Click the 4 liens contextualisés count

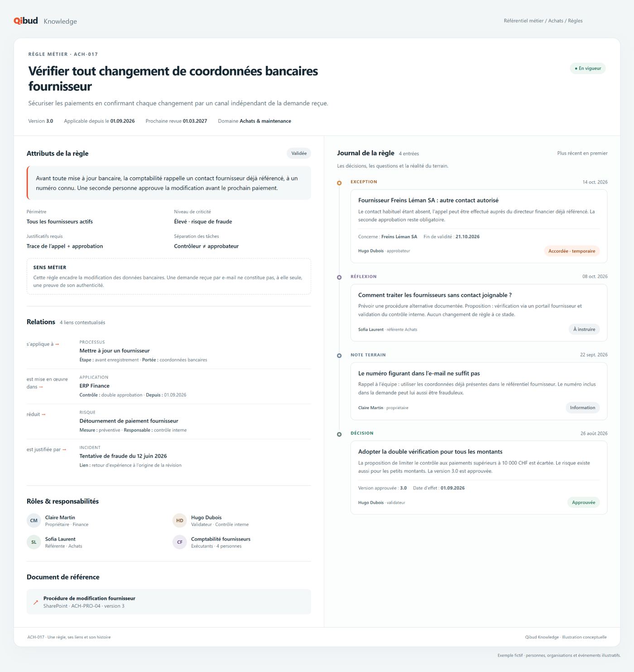point(82,323)
